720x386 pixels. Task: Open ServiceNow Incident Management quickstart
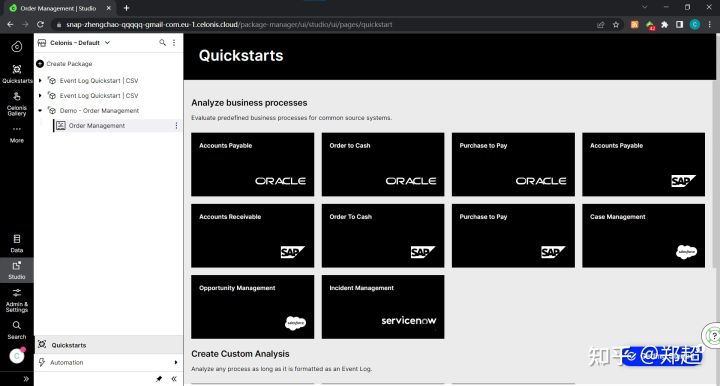click(383, 307)
